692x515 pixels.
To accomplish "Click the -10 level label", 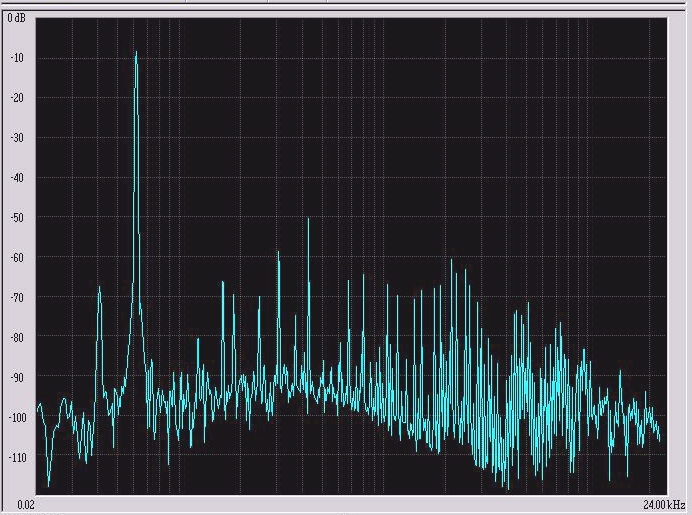I will [18, 58].
